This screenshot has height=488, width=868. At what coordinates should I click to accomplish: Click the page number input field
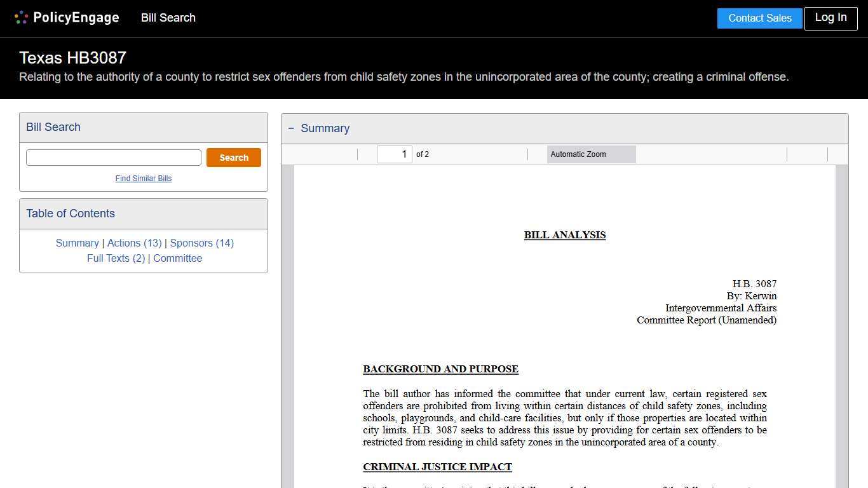pyautogui.click(x=394, y=154)
